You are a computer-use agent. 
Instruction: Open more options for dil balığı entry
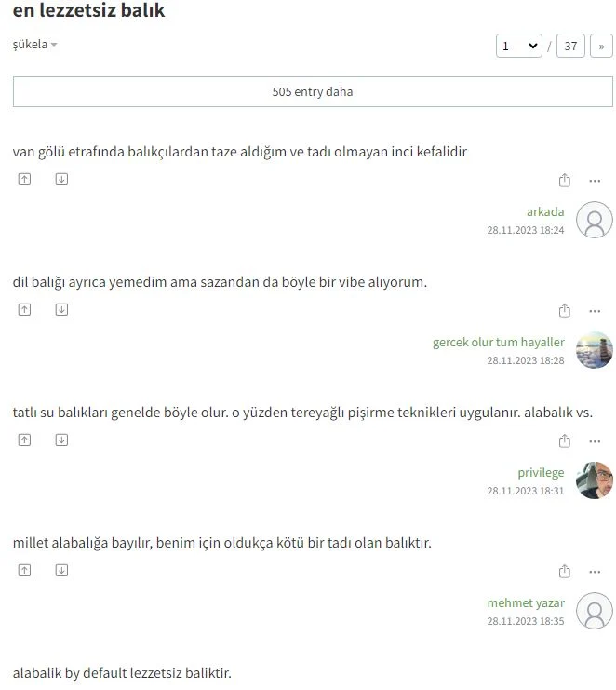(x=595, y=311)
